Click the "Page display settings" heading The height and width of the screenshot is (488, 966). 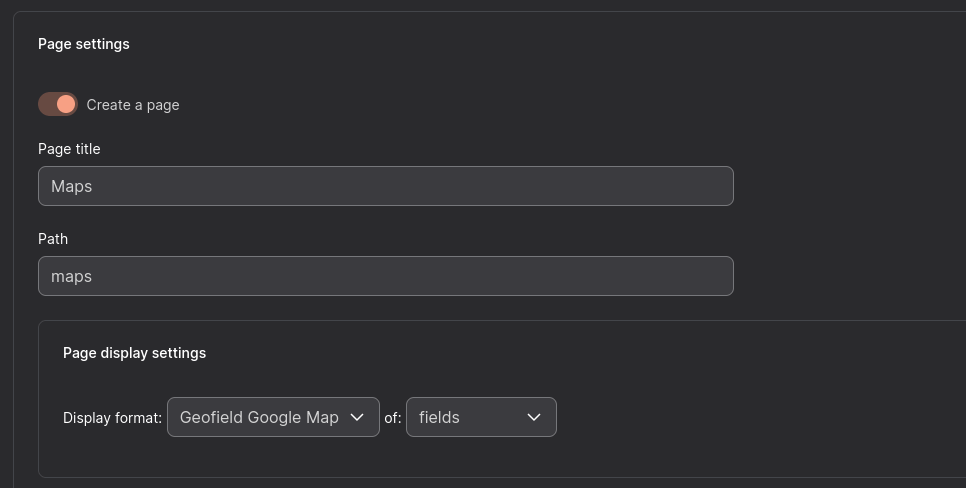(x=134, y=353)
